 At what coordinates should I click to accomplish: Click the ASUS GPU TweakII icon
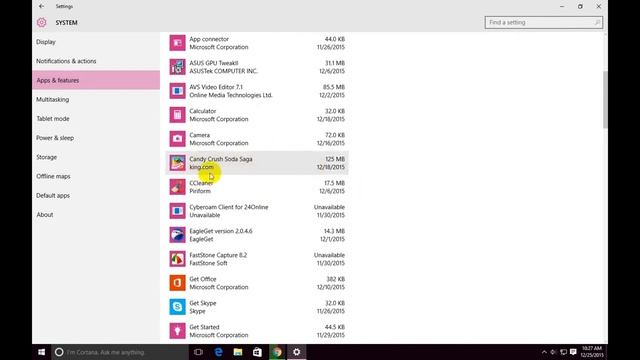pos(178,67)
